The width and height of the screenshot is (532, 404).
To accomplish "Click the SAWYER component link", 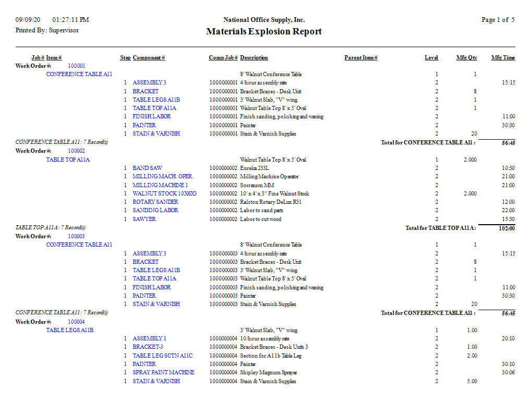I will [x=144, y=219].
